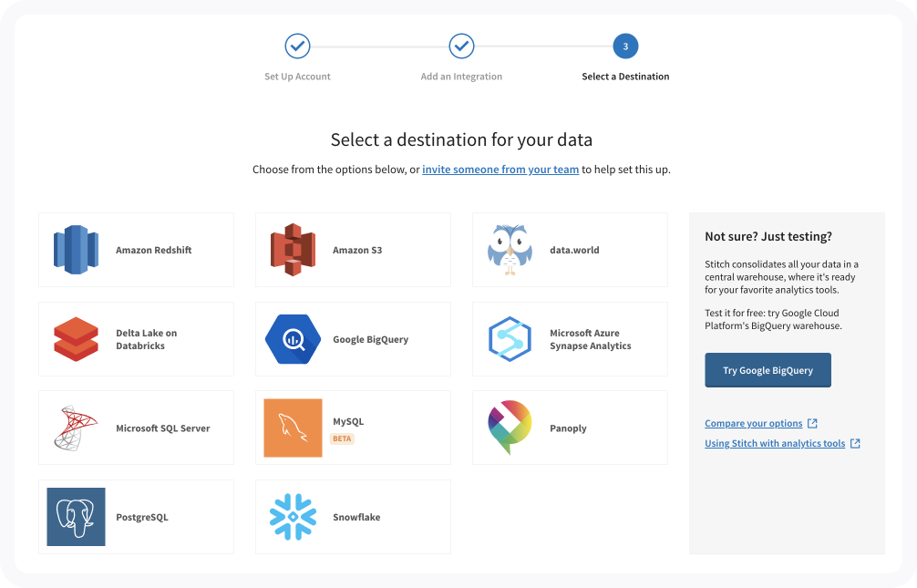Click the BETA badge under MySQL
Screen dimensions: 917x588
(342, 438)
